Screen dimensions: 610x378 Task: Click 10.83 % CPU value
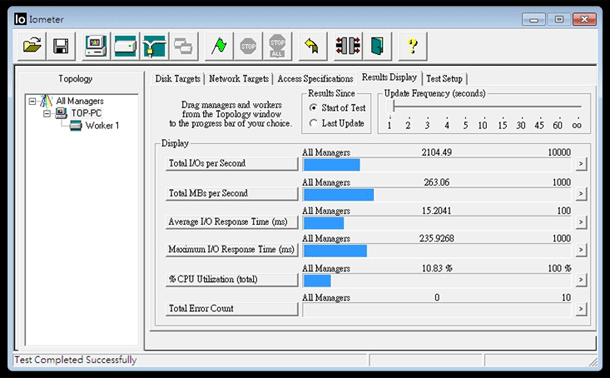click(x=437, y=268)
